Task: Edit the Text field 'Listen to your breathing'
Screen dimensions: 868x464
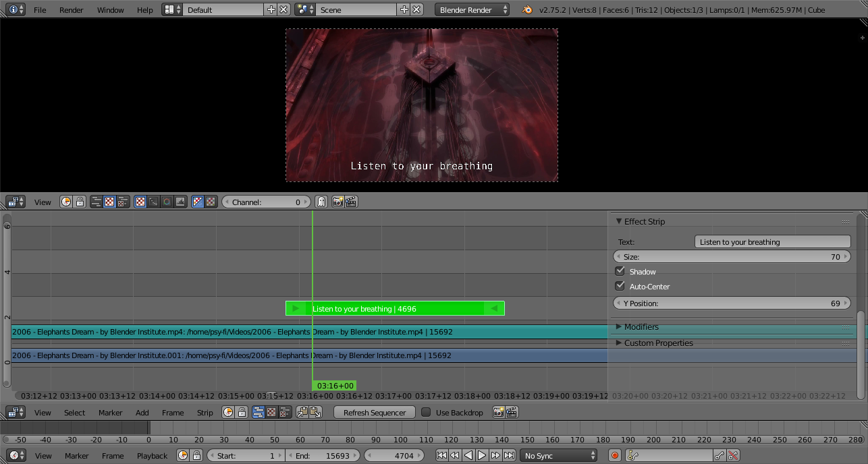Action: 772,242
